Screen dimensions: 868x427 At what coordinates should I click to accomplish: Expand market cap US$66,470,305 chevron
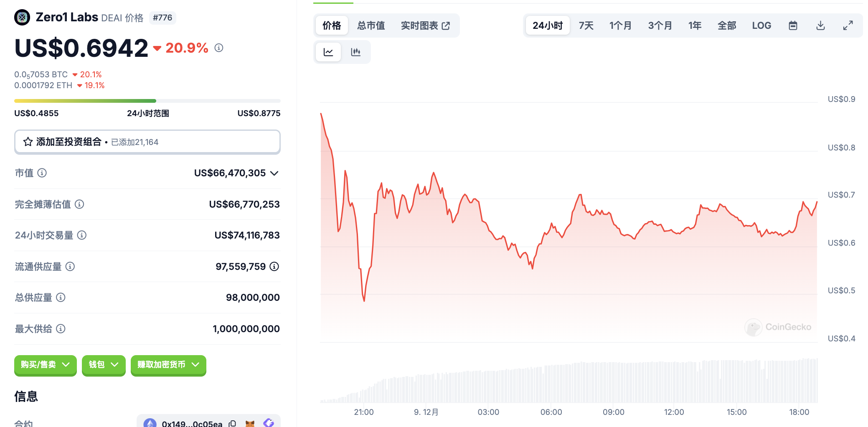click(x=274, y=173)
